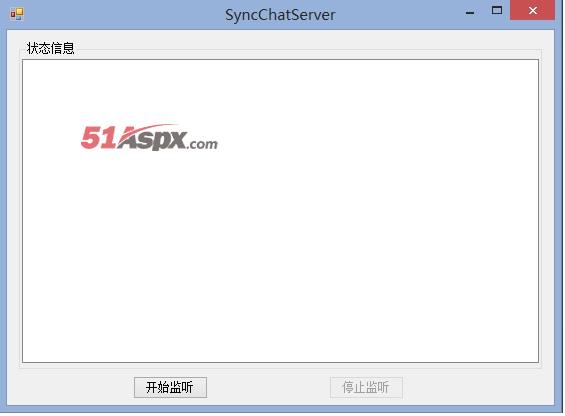Click inside the 状态信息 list box
The image size is (565, 416).
280,211
